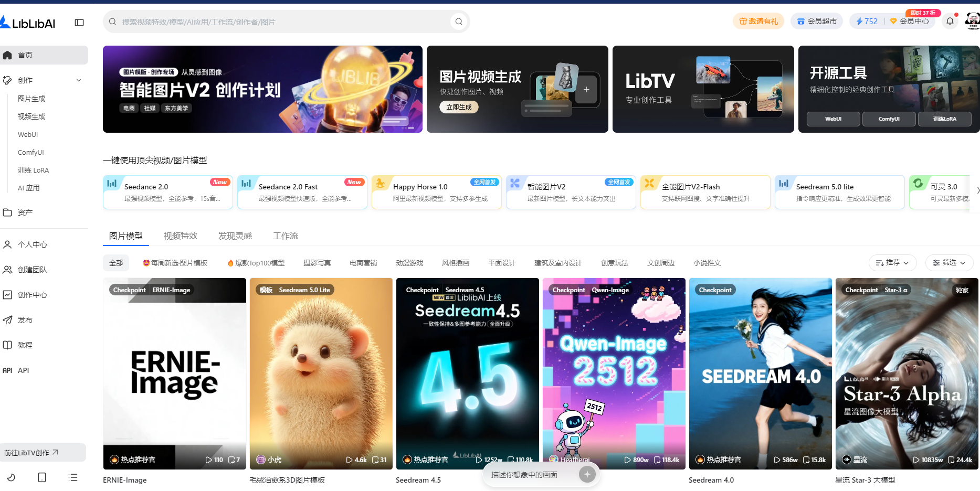Image resolution: width=980 pixels, height=491 pixels.
Task: Toggle dark mode moon icon at sidebar bottom
Action: click(11, 477)
